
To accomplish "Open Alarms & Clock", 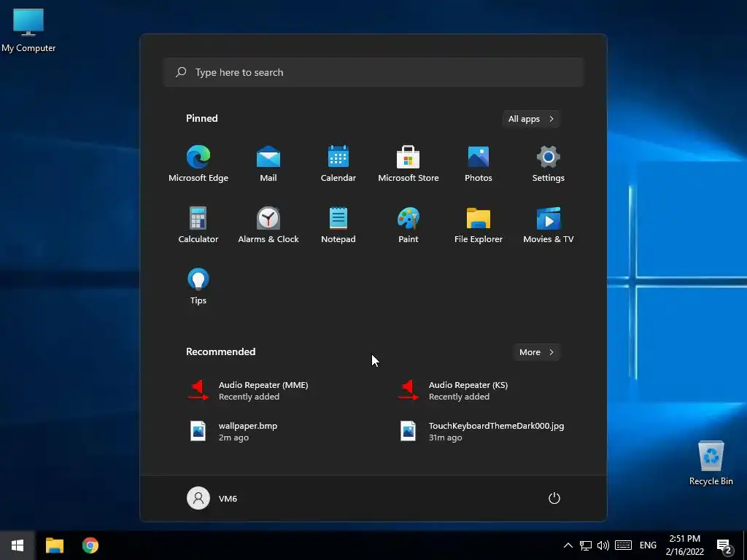I will 268,225.
